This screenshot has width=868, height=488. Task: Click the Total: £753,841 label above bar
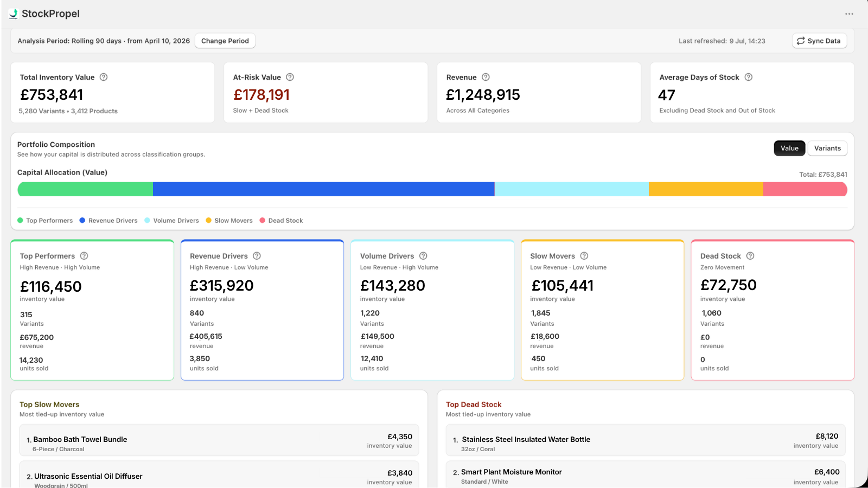(823, 175)
